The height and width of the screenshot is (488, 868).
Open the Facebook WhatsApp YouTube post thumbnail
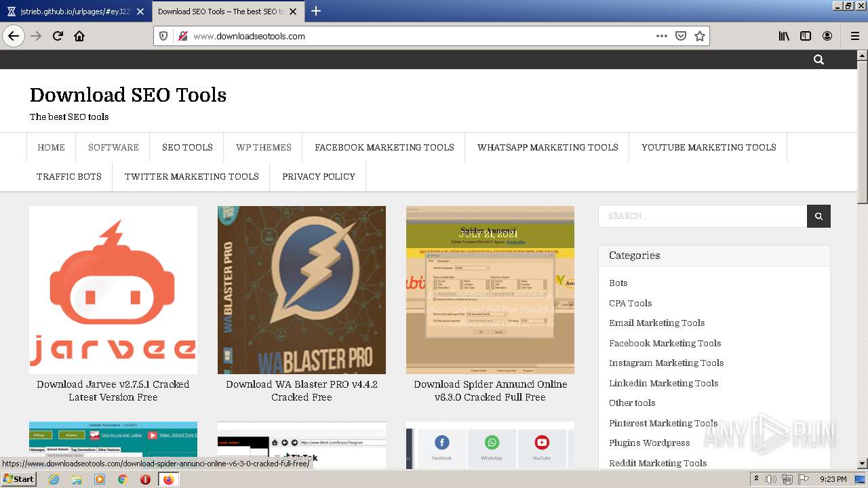(x=490, y=445)
